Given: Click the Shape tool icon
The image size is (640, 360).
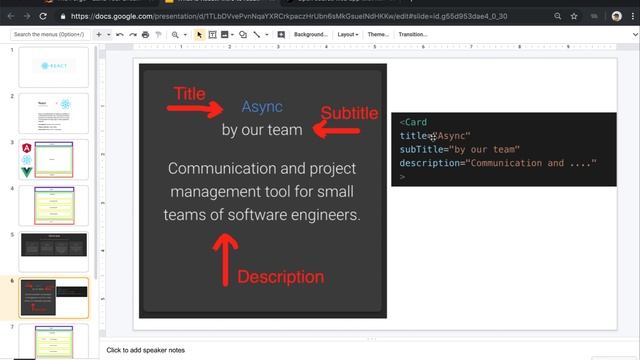Looking at the screenshot, I should 243,35.
